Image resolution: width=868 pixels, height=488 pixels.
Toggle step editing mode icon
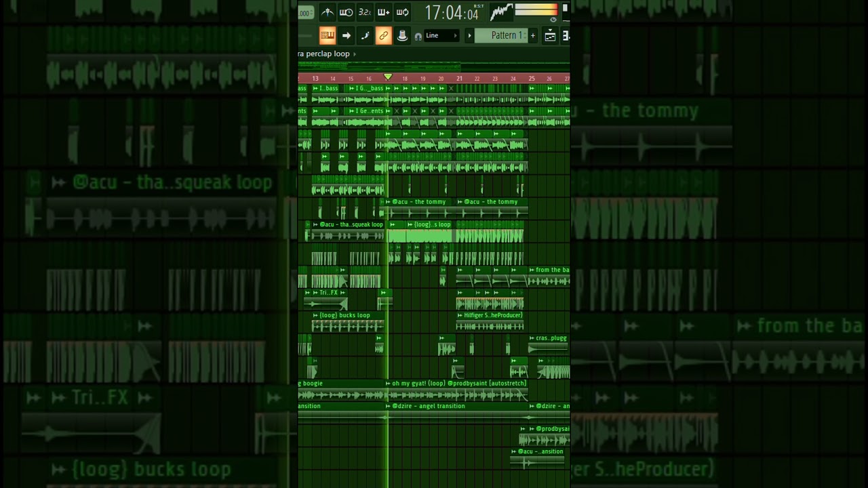pyautogui.click(x=365, y=35)
